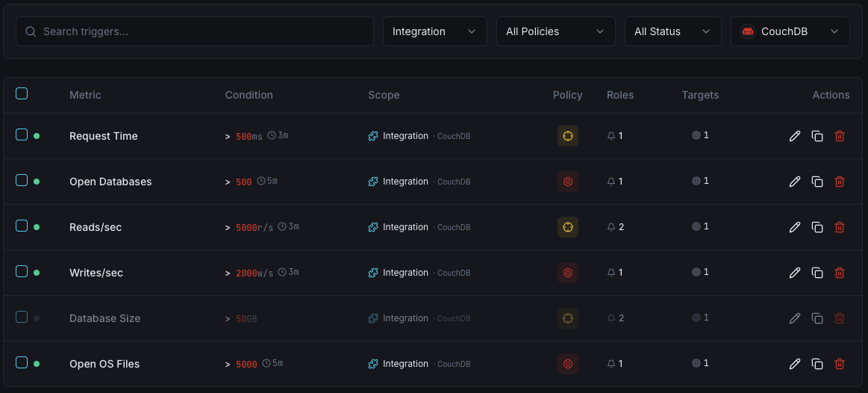Click the Integration scope puzzle icon for Request Time

[373, 136]
